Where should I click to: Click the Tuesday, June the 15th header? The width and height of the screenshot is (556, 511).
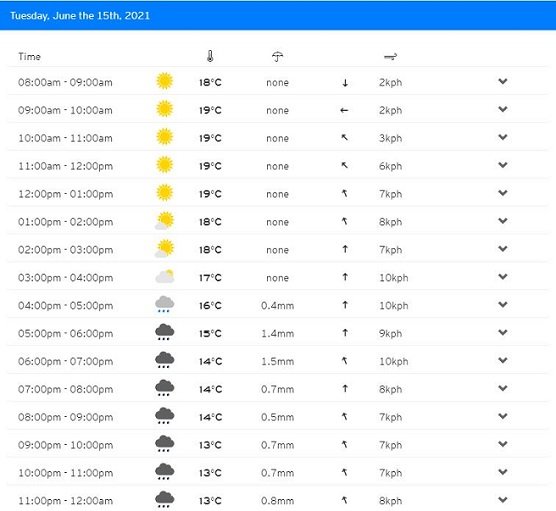[x=80, y=16]
